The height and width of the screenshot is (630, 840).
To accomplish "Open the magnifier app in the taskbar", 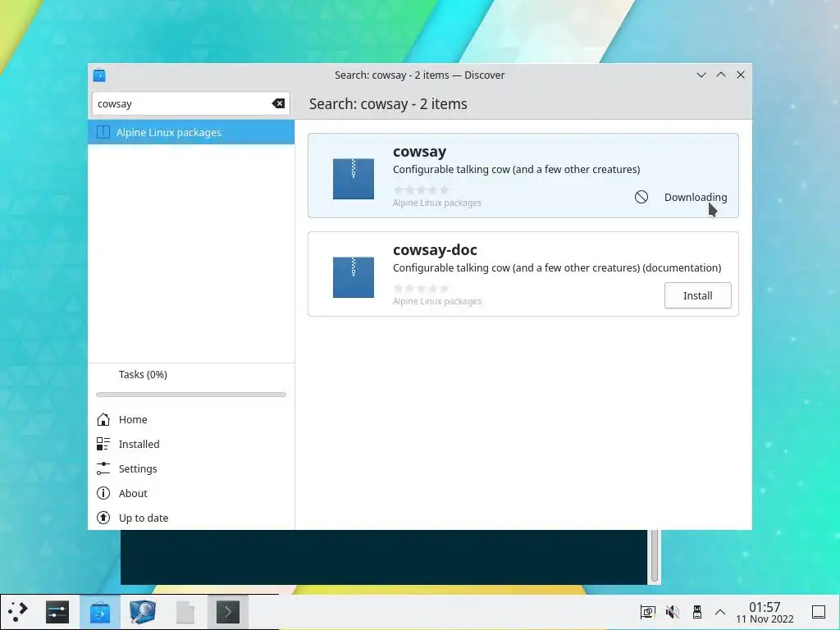I will click(x=143, y=612).
